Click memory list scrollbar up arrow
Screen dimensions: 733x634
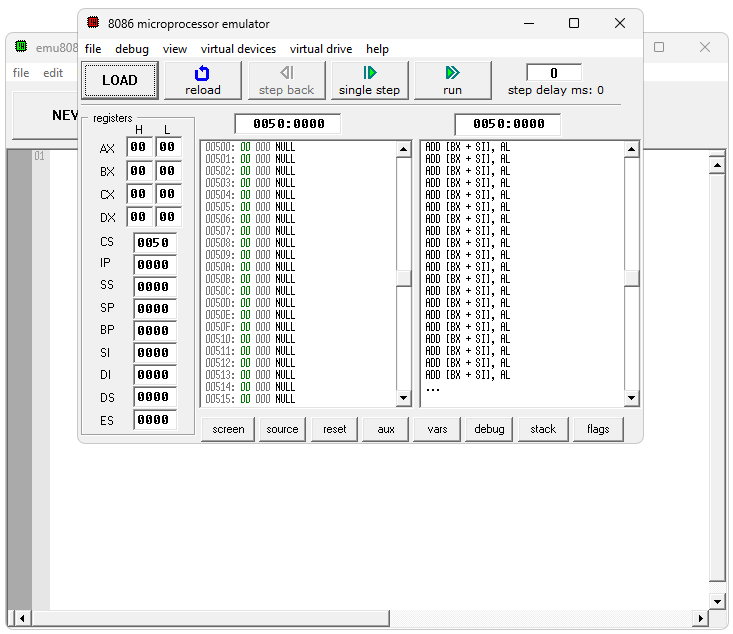tap(403, 149)
